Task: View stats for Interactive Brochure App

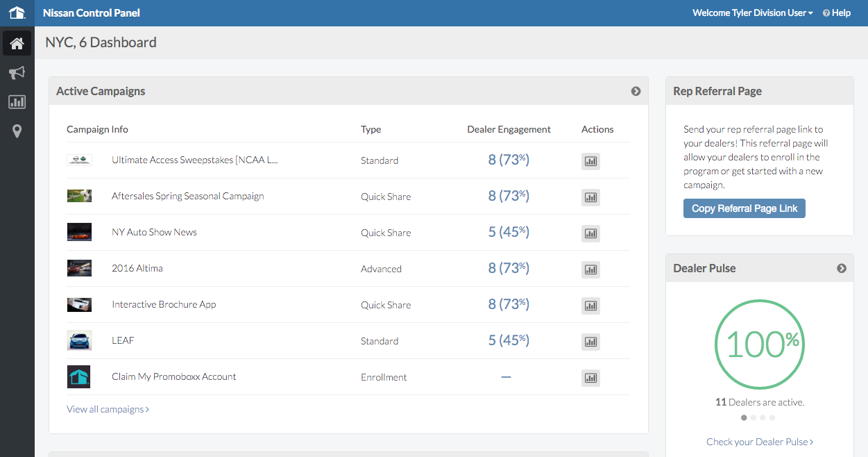Action: tap(590, 306)
